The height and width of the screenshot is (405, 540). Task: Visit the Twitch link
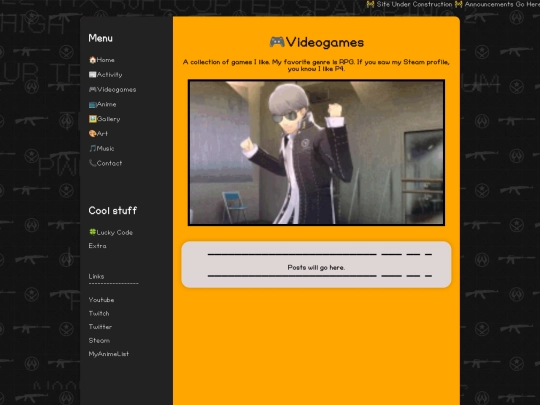[99, 313]
